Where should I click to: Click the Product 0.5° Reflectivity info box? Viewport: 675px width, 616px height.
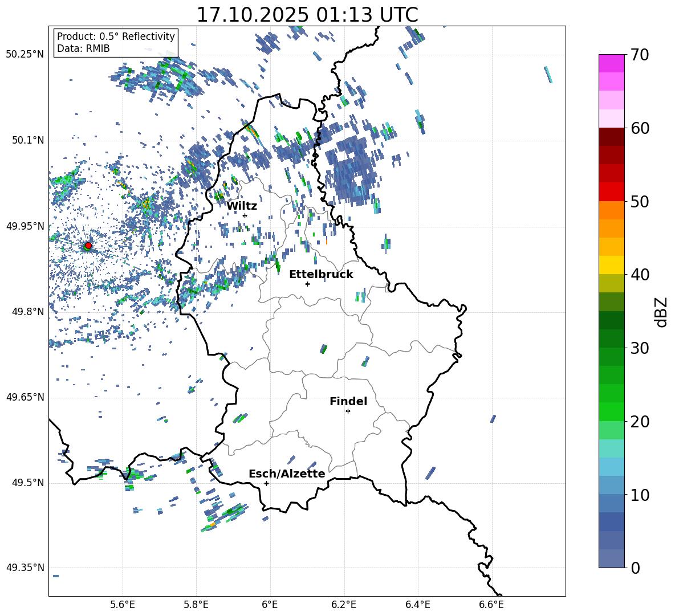click(116, 42)
